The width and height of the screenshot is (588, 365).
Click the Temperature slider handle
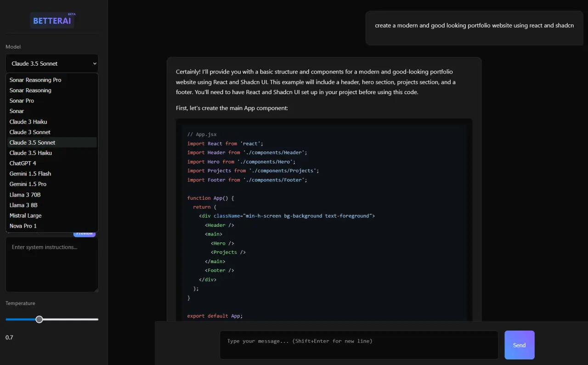pos(39,319)
